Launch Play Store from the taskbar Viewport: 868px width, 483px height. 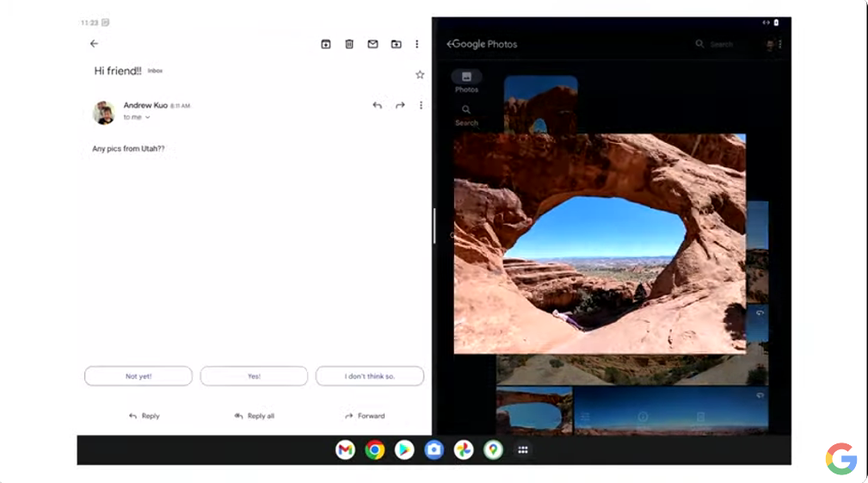coord(404,449)
